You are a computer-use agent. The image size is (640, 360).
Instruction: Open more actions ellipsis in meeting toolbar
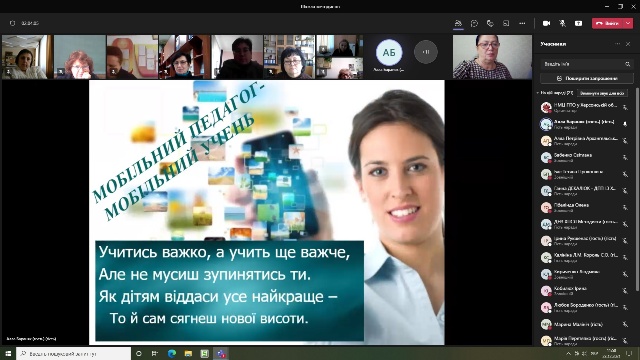[x=522, y=24]
